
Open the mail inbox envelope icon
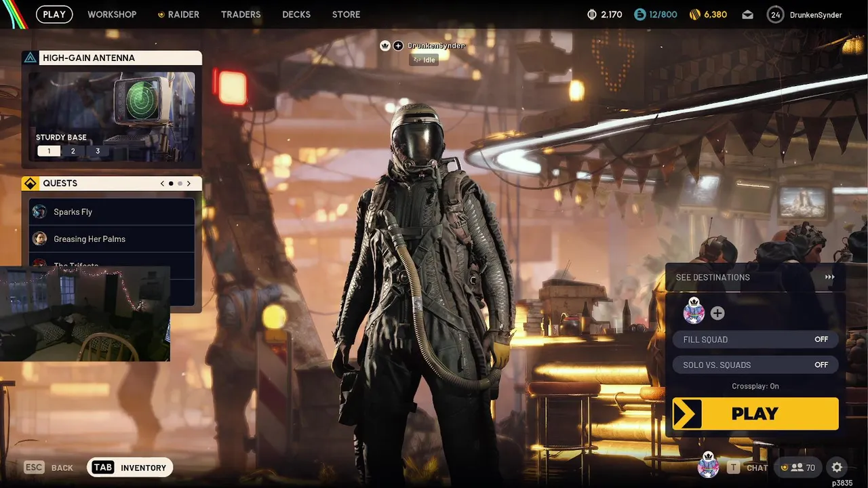(x=747, y=14)
